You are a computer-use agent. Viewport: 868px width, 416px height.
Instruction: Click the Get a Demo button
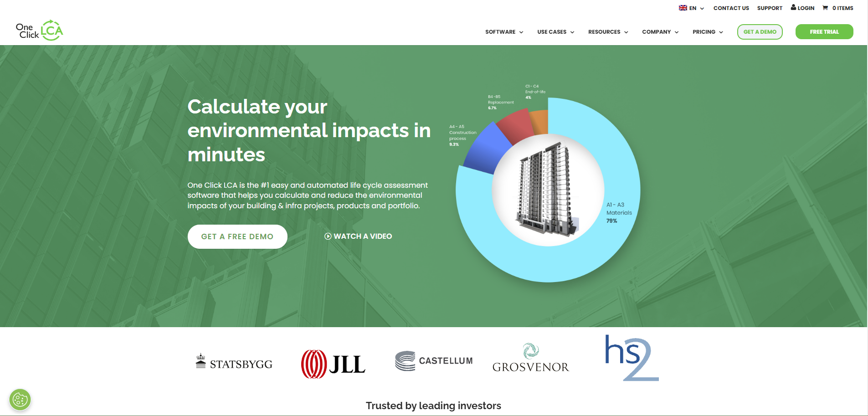tap(760, 32)
